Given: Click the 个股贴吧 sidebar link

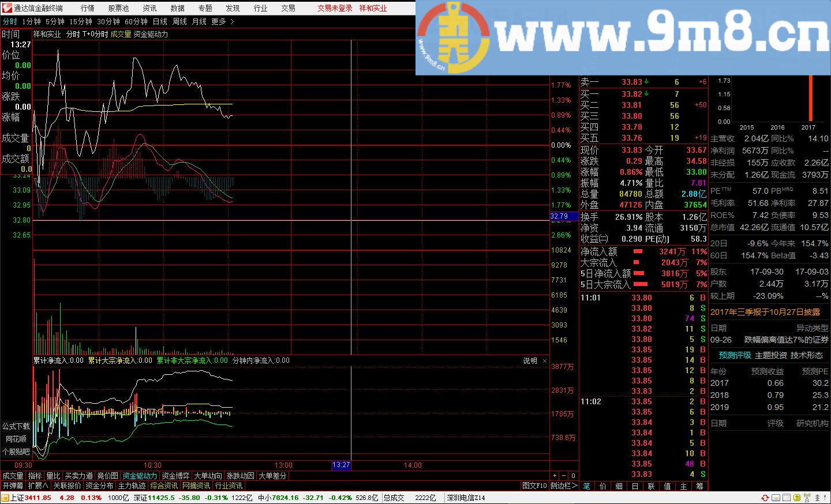Looking at the screenshot, I should click(x=16, y=452).
